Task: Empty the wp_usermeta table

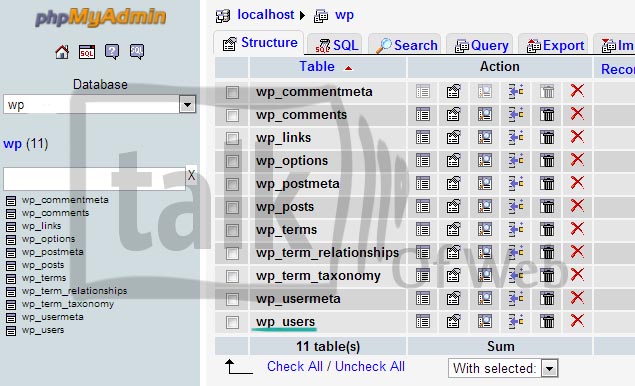Action: 547,299
